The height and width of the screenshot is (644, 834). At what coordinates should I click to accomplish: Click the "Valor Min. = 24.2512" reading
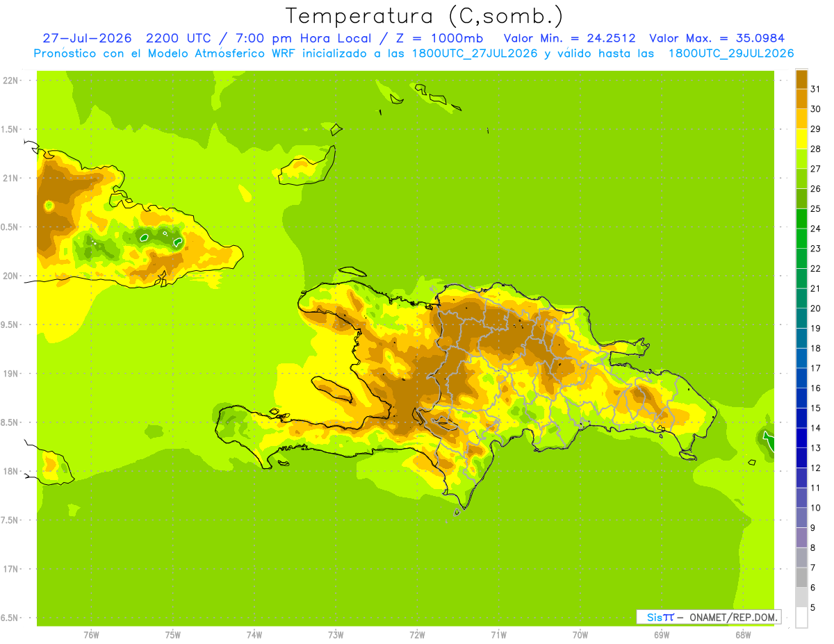[570, 38]
